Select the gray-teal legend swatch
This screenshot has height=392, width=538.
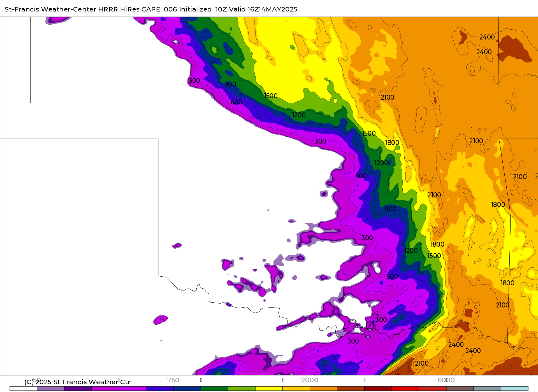point(487,389)
